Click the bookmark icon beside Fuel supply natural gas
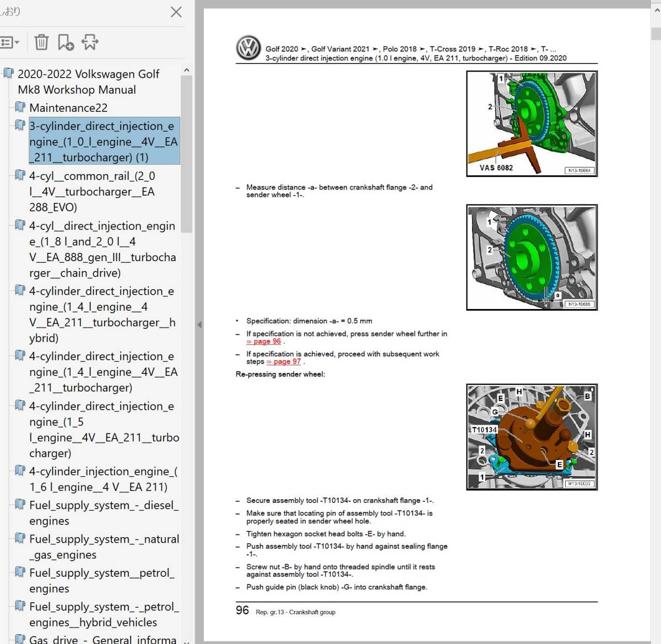Image resolution: width=661 pixels, height=644 pixels. pyautogui.click(x=20, y=538)
